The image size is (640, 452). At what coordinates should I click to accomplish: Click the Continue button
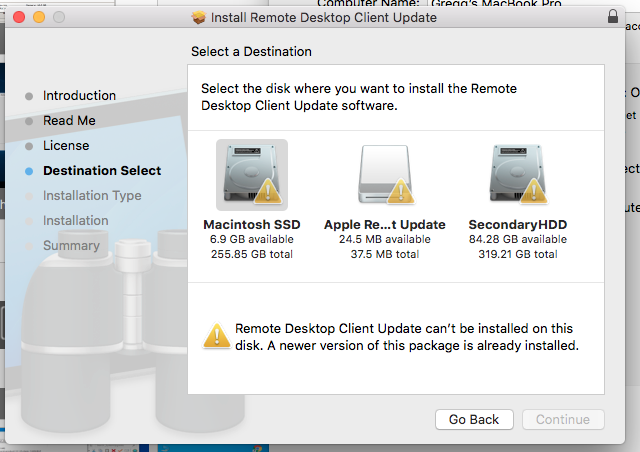tap(563, 419)
